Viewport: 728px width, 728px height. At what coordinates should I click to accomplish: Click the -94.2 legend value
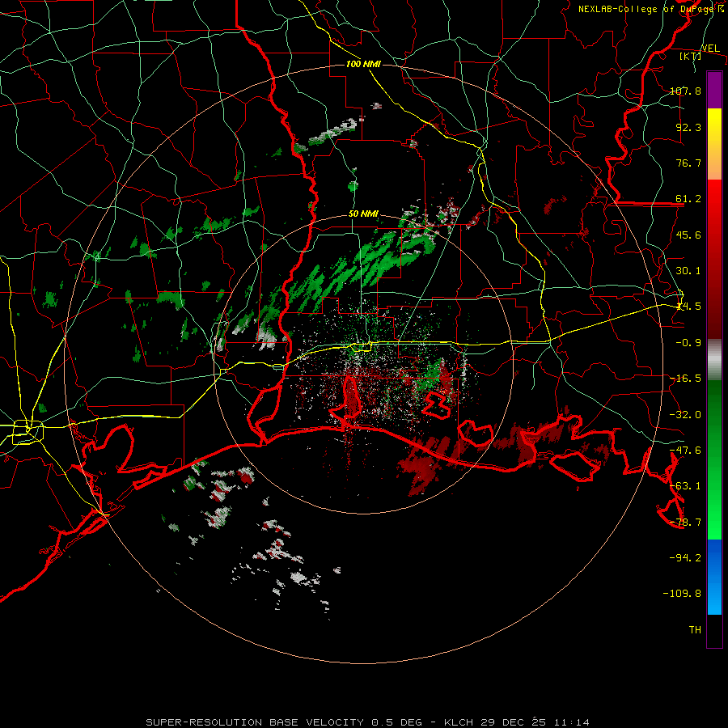[x=685, y=557]
